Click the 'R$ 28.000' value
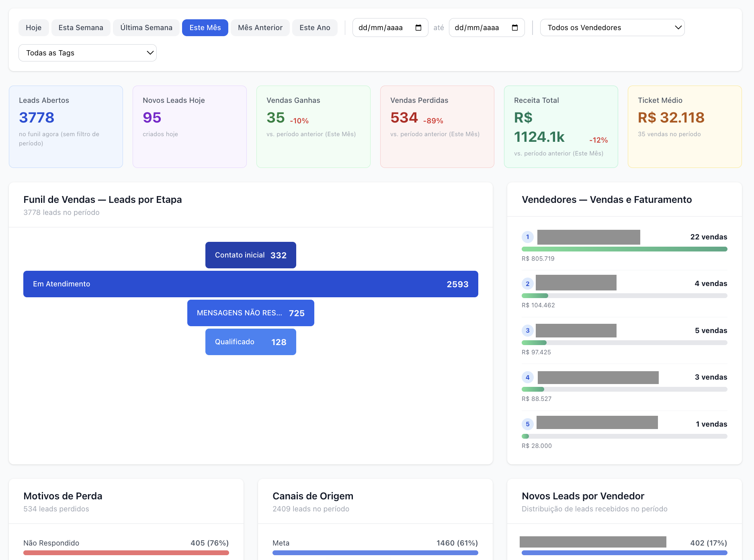The height and width of the screenshot is (560, 754). tap(537, 446)
